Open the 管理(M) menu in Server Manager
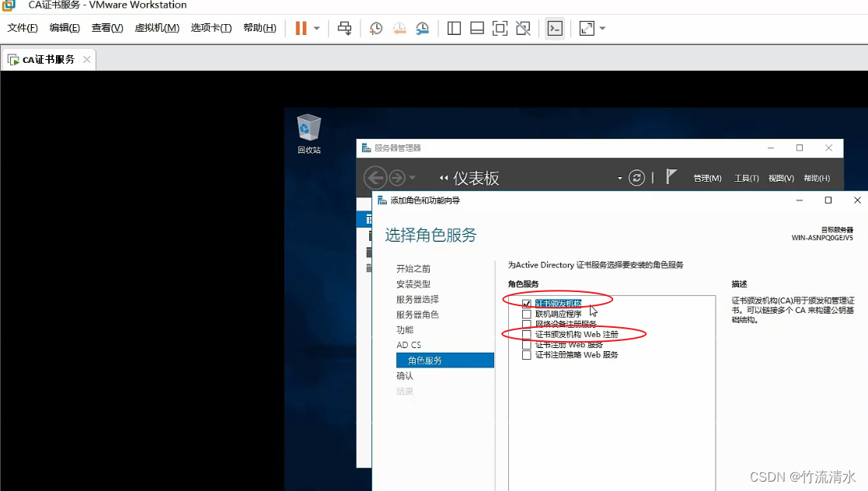This screenshot has height=491, width=868. click(x=707, y=178)
